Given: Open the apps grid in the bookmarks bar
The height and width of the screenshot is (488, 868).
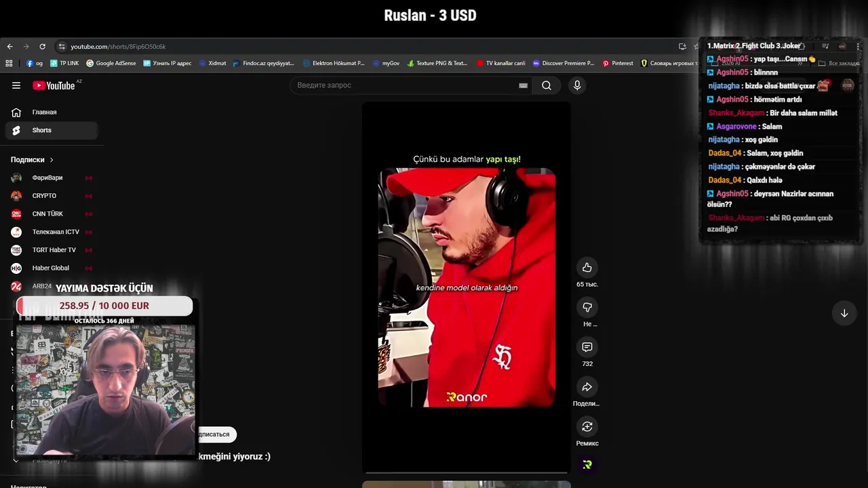Looking at the screenshot, I should [9, 63].
